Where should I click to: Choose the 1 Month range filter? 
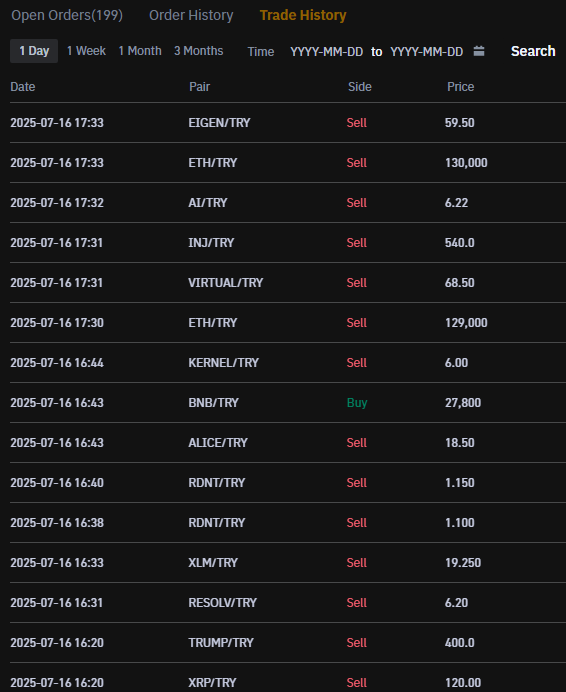click(x=140, y=51)
